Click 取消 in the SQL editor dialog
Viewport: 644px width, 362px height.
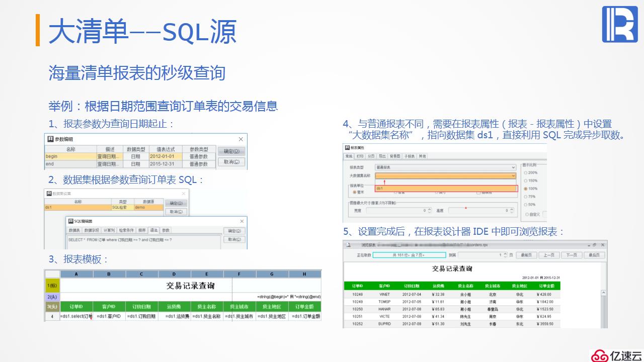pos(234,239)
